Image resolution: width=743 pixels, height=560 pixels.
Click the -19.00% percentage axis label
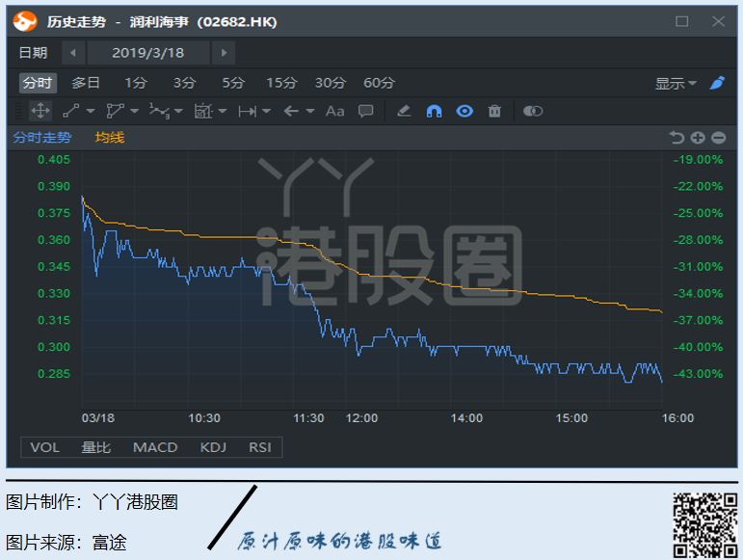[699, 160]
